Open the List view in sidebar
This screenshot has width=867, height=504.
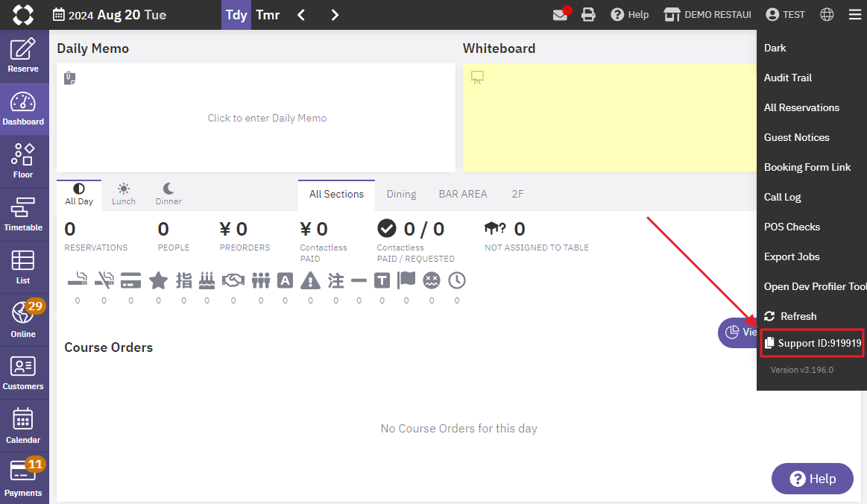click(x=24, y=267)
